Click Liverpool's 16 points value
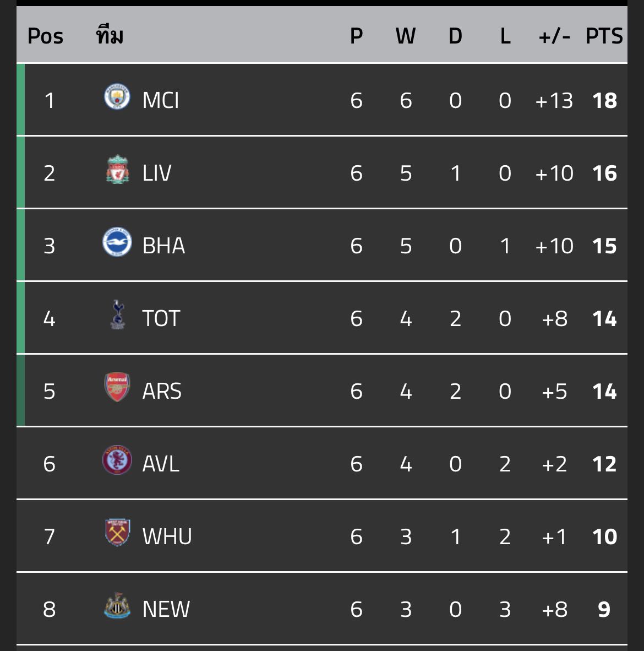Viewport: 644px width, 651px height. (604, 173)
